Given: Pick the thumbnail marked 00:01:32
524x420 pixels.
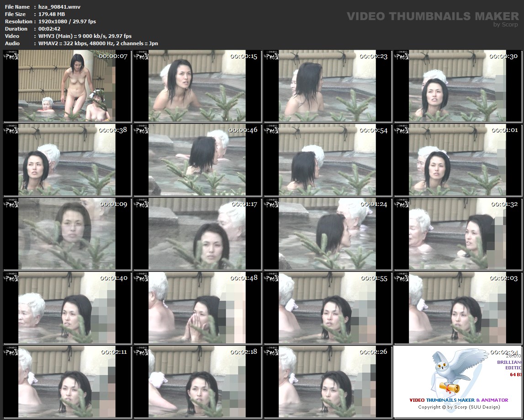Looking at the screenshot, I should (x=458, y=234).
